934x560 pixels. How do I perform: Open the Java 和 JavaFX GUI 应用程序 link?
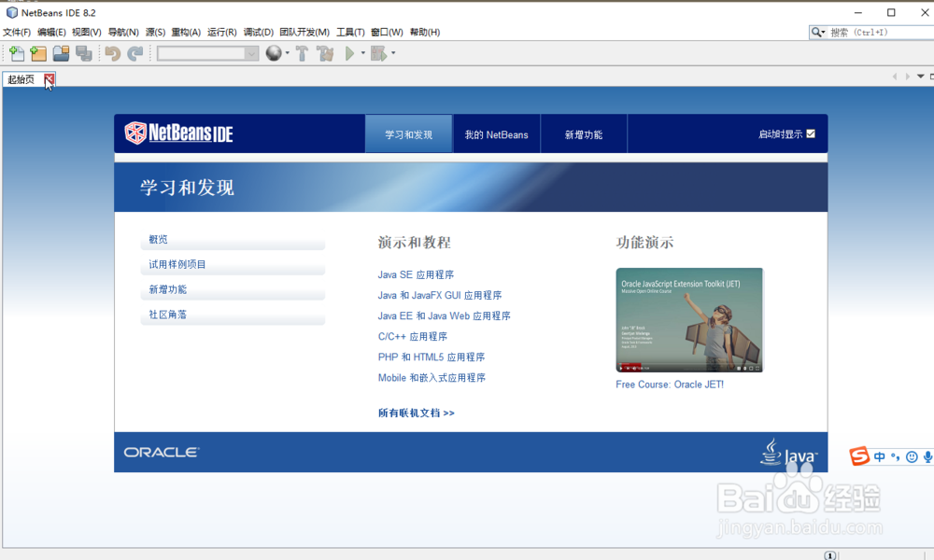coord(440,295)
